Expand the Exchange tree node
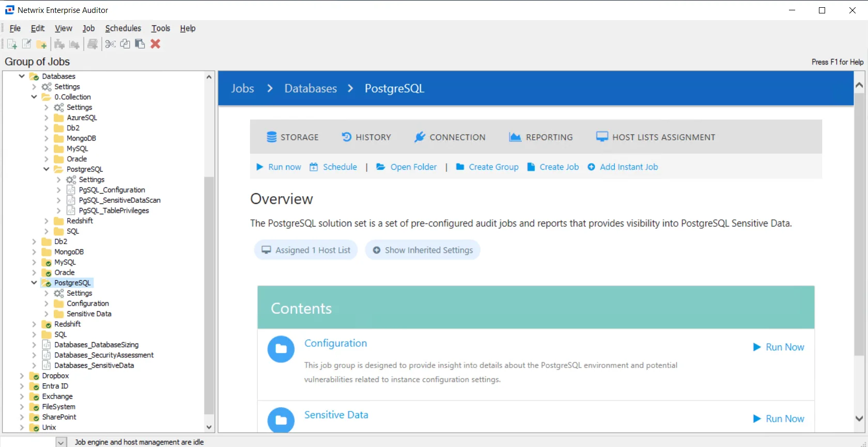868x447 pixels. pos(22,396)
